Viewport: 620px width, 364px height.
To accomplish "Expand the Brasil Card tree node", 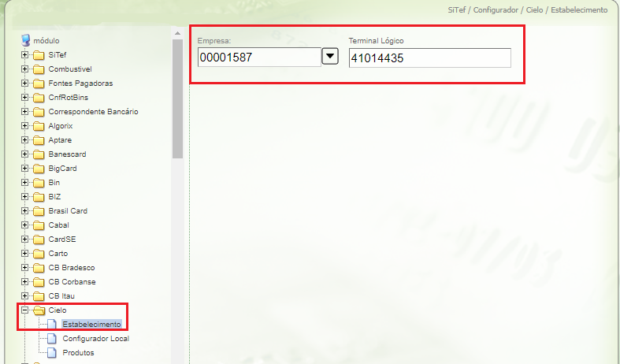I will [25, 211].
